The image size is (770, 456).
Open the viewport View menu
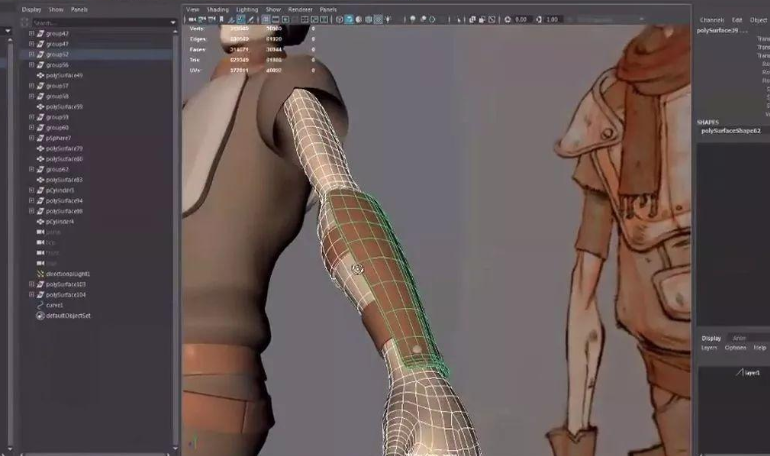[192, 9]
